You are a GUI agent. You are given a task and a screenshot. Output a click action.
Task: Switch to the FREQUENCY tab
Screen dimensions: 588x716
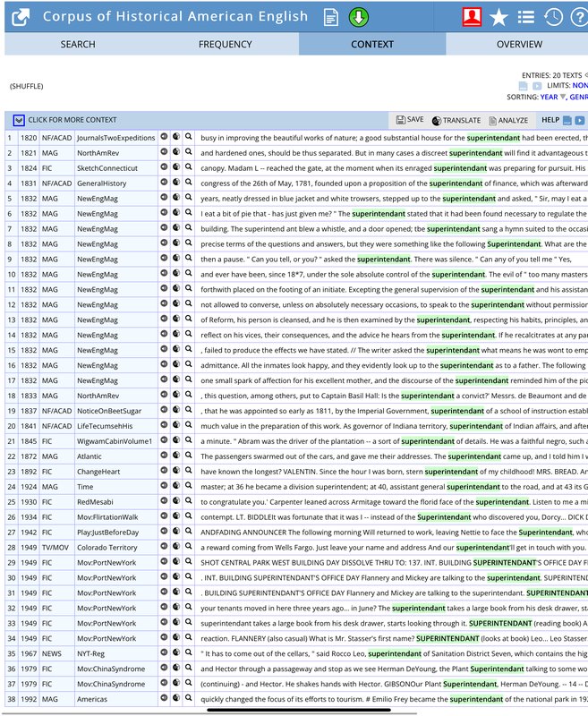[225, 44]
